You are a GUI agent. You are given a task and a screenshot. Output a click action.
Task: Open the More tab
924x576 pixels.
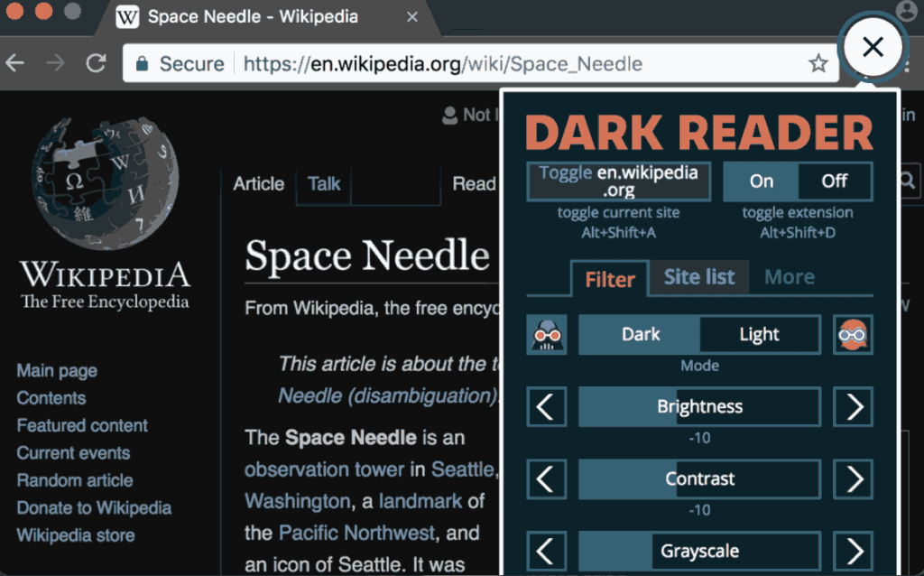790,277
